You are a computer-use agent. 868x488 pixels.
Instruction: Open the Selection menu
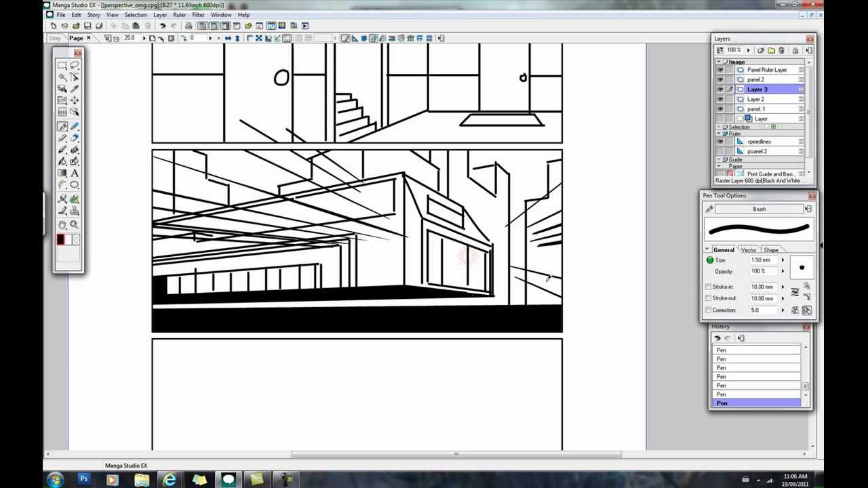[x=136, y=15]
